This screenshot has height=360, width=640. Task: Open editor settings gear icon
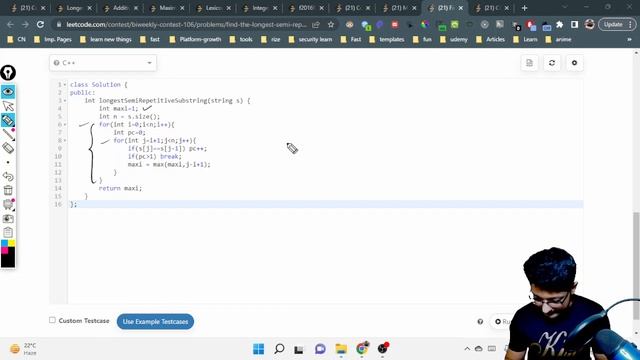(574, 63)
